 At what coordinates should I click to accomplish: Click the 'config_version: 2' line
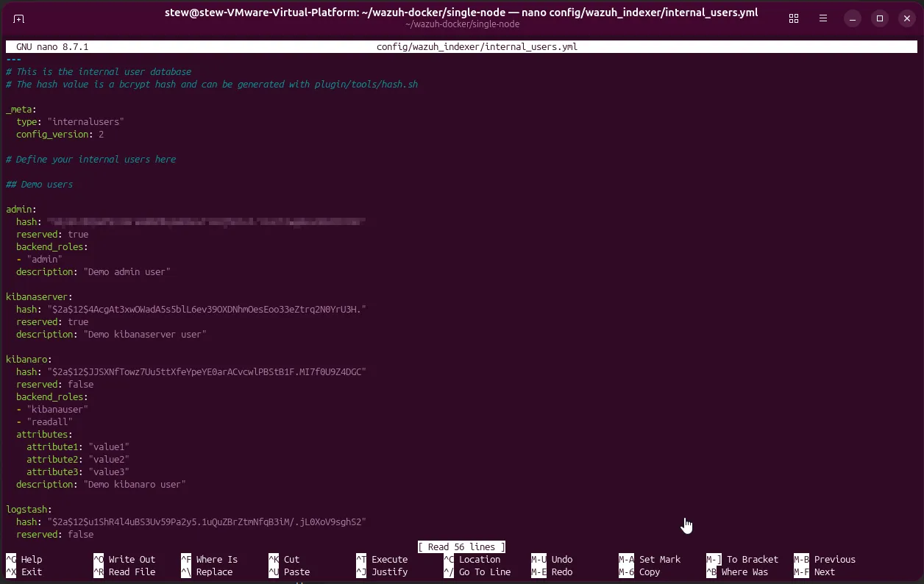pyautogui.click(x=60, y=135)
